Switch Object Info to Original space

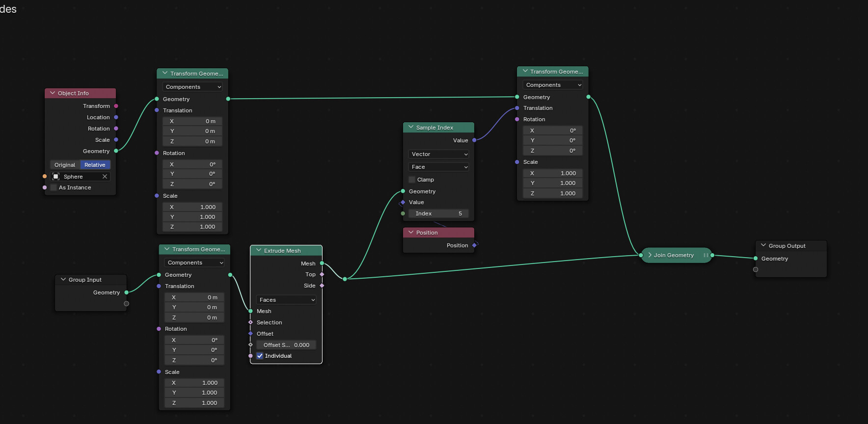pyautogui.click(x=65, y=165)
